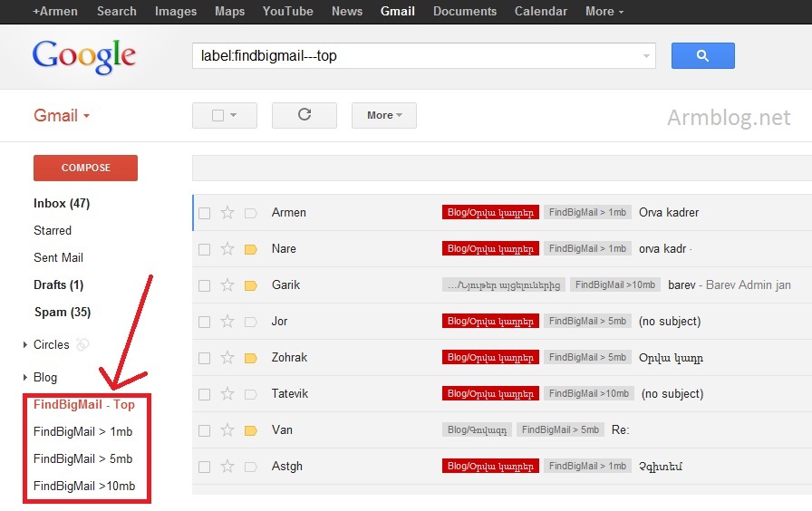812x511 pixels.
Task: Open the Sent Mail folder
Action: click(x=58, y=258)
